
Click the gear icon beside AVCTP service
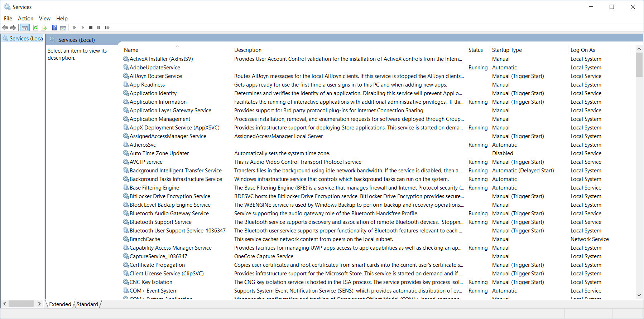coord(126,162)
